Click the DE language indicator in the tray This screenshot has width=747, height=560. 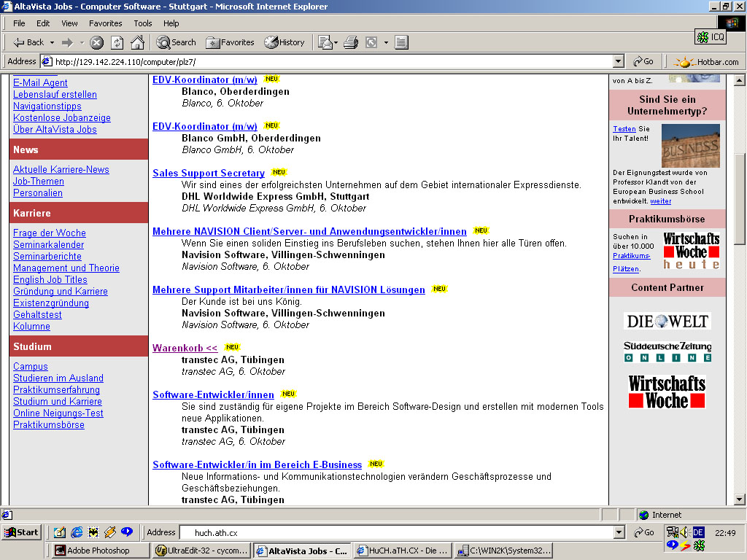point(698,532)
